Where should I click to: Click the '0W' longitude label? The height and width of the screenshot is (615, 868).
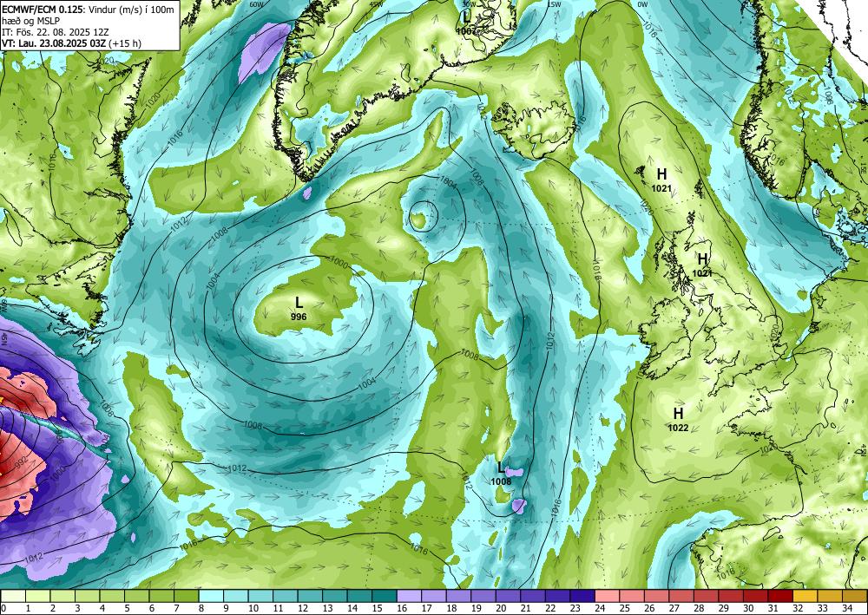point(642,4)
